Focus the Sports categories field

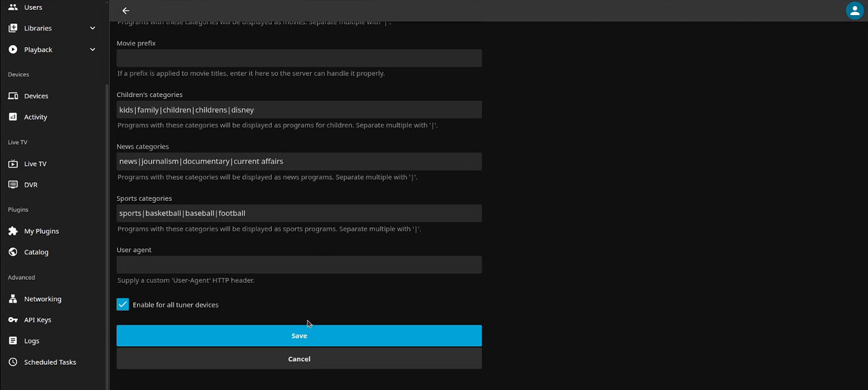click(x=299, y=213)
